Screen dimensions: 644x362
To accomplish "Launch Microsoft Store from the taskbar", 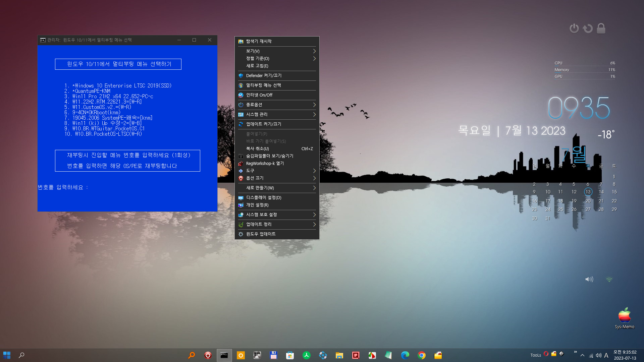I will [290, 355].
